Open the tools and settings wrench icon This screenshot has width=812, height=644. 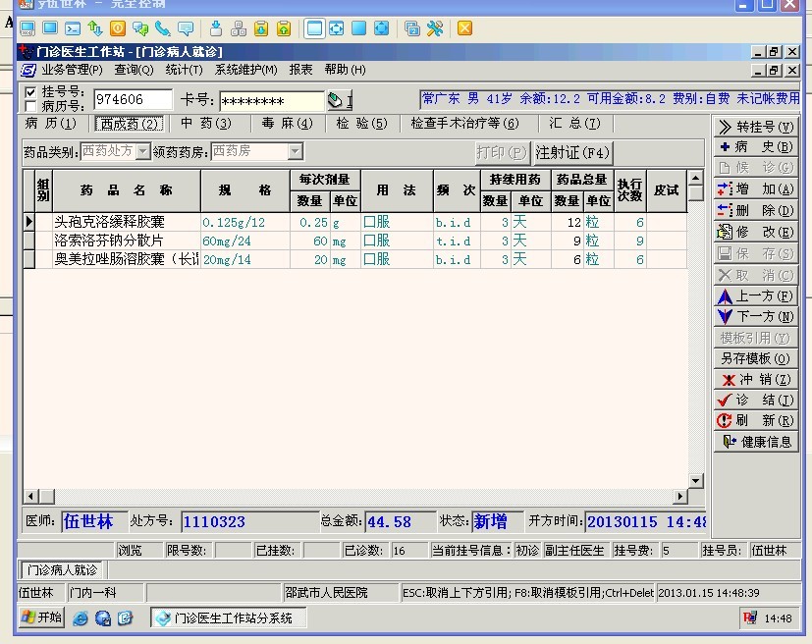tap(435, 28)
